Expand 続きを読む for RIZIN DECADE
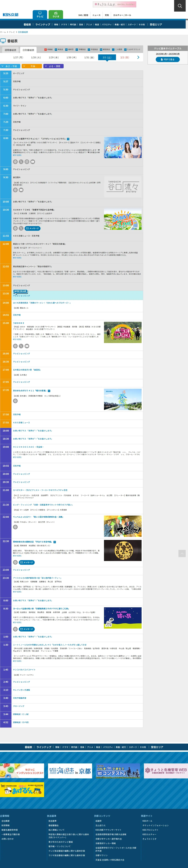The width and height of the screenshot is (188, 868). [x=17, y=457]
